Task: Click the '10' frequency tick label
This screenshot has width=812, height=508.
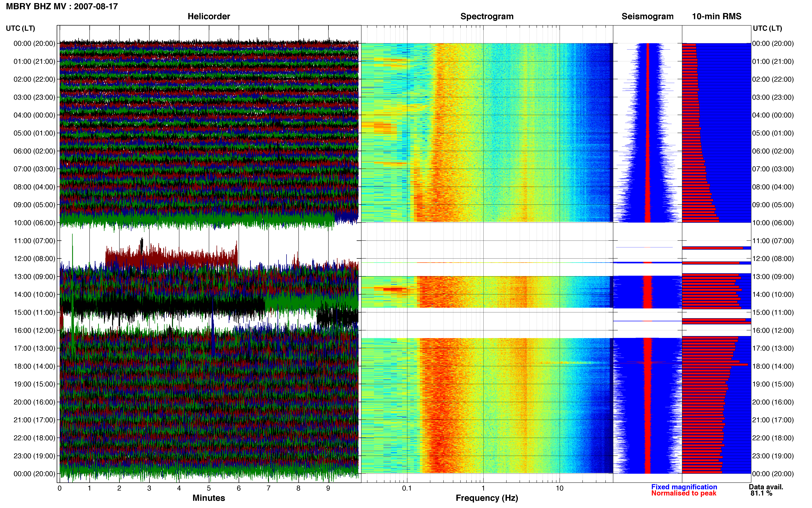Action: click(x=559, y=488)
